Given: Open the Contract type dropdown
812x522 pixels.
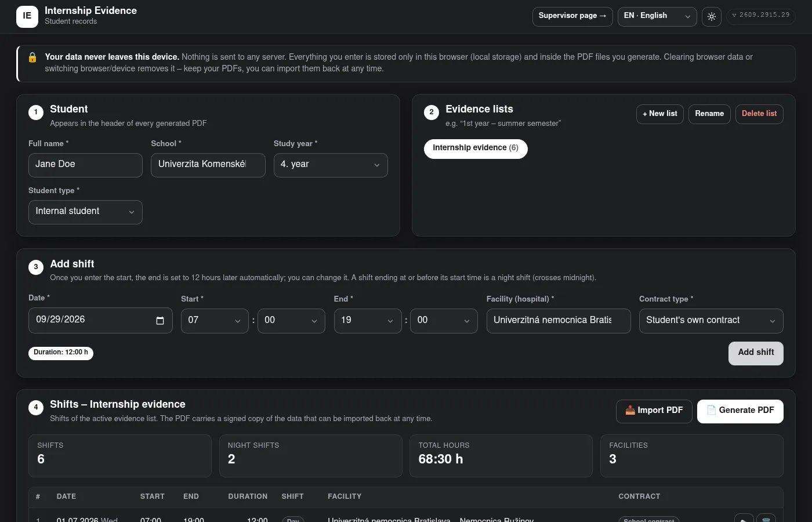Looking at the screenshot, I should pos(711,321).
